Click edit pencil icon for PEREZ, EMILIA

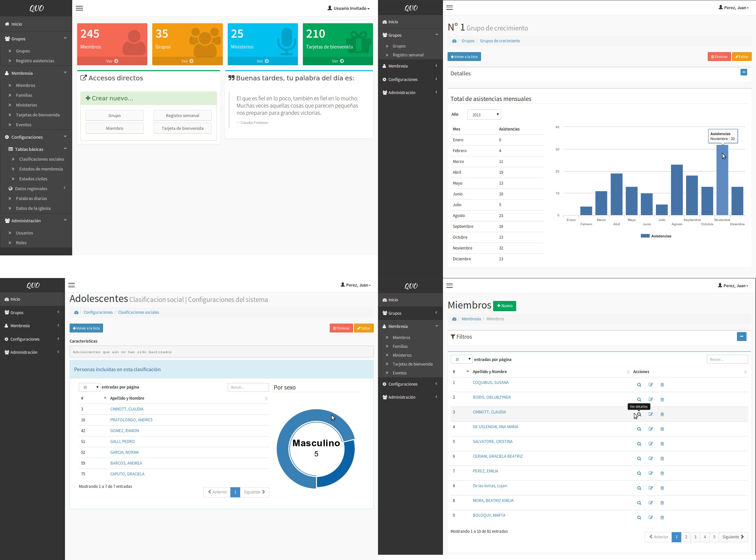click(x=651, y=473)
